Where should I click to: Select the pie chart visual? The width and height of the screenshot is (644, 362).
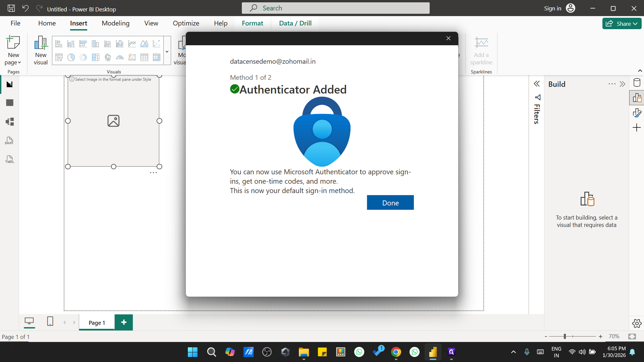click(71, 57)
